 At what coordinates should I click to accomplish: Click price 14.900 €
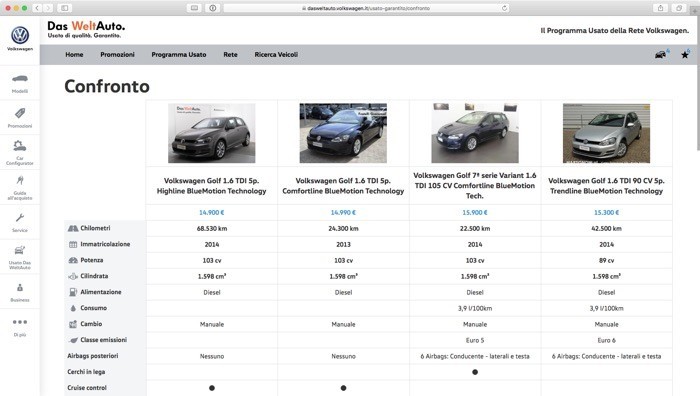[x=212, y=213]
